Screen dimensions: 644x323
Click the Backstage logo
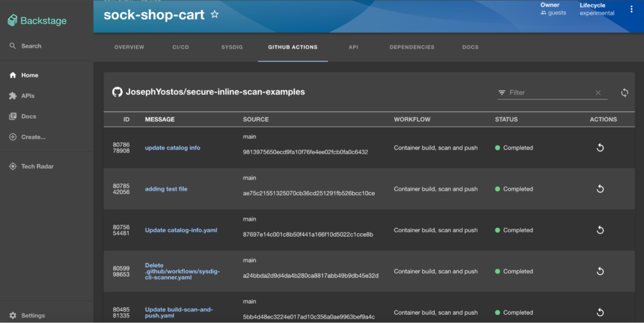(37, 20)
